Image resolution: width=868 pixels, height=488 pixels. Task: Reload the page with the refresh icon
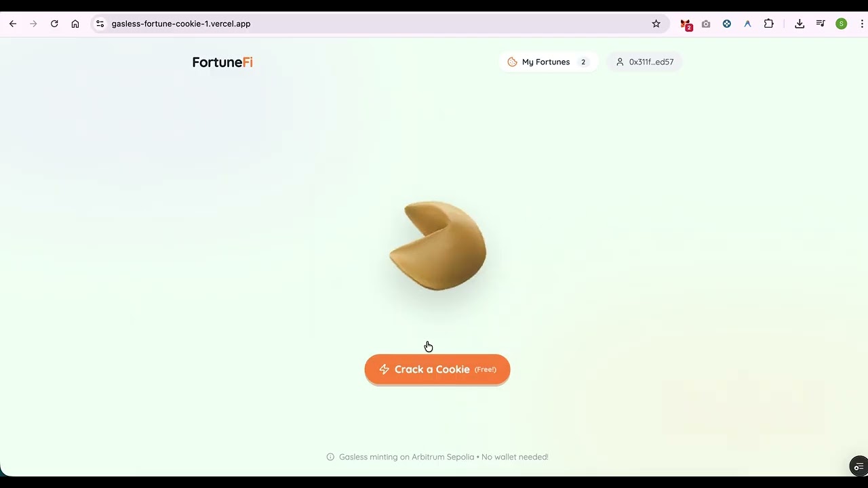pyautogui.click(x=54, y=24)
